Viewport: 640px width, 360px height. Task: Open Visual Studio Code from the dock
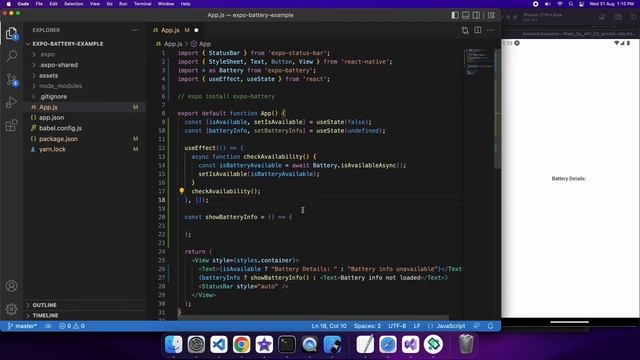pos(219,344)
